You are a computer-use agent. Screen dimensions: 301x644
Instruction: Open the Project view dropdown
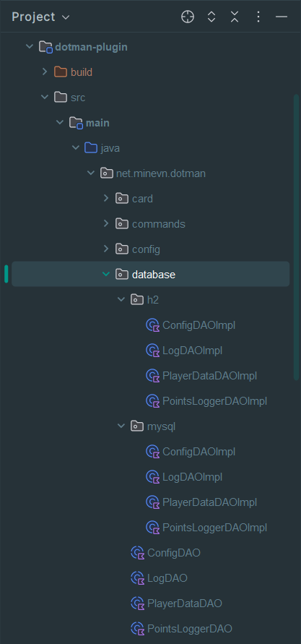click(40, 17)
